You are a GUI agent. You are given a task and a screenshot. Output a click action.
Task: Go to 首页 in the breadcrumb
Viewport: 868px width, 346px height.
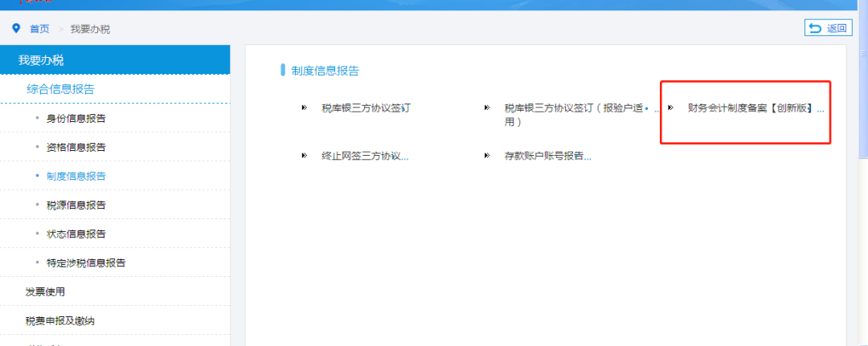pyautogui.click(x=39, y=29)
